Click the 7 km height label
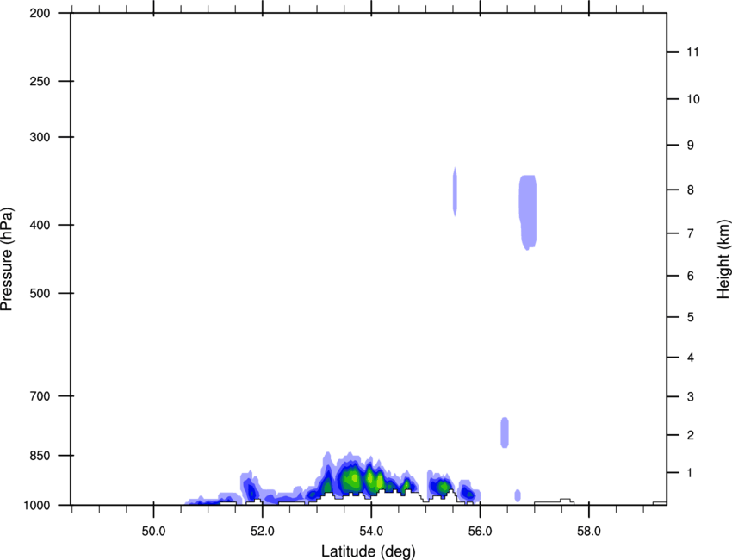This screenshot has width=732, height=560. [690, 233]
